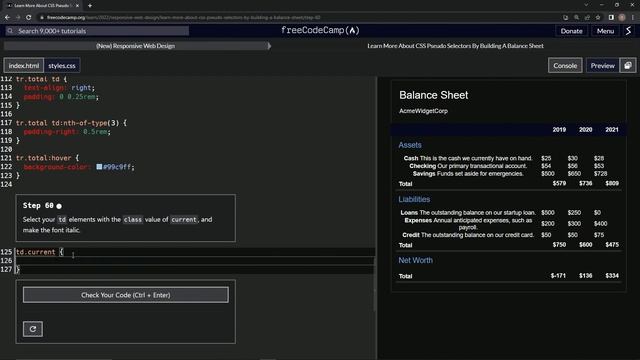Open the Menu button
The image size is (640, 360).
605,31
